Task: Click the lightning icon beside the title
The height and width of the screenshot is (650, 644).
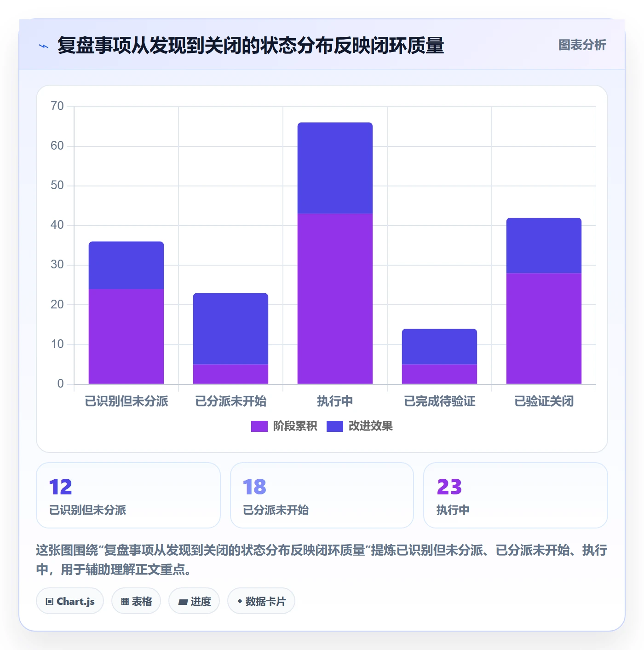Action: tap(44, 46)
